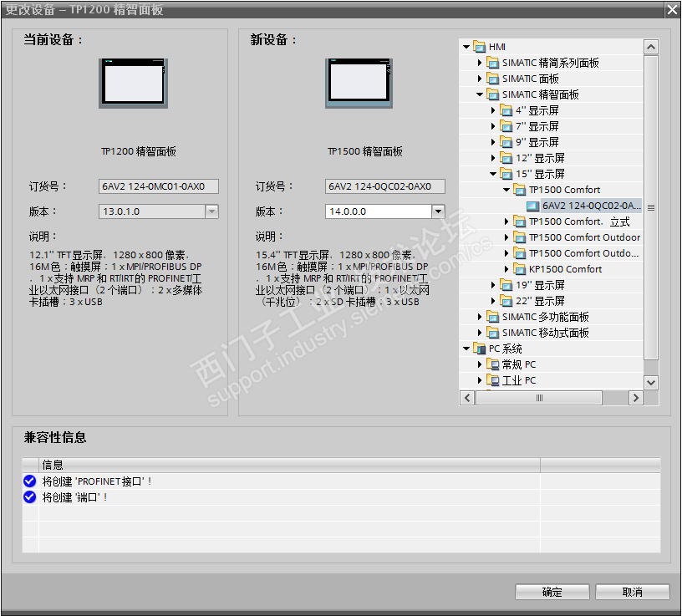This screenshot has width=682, height=616.
Task: Click the PROFINET接口 info check icon
Action: 29,481
